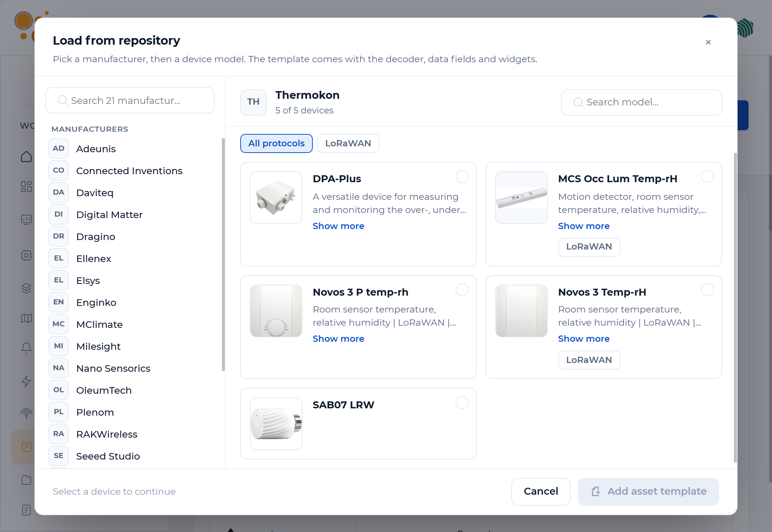
Task: Focus the Search manufacturers field
Action: click(130, 100)
